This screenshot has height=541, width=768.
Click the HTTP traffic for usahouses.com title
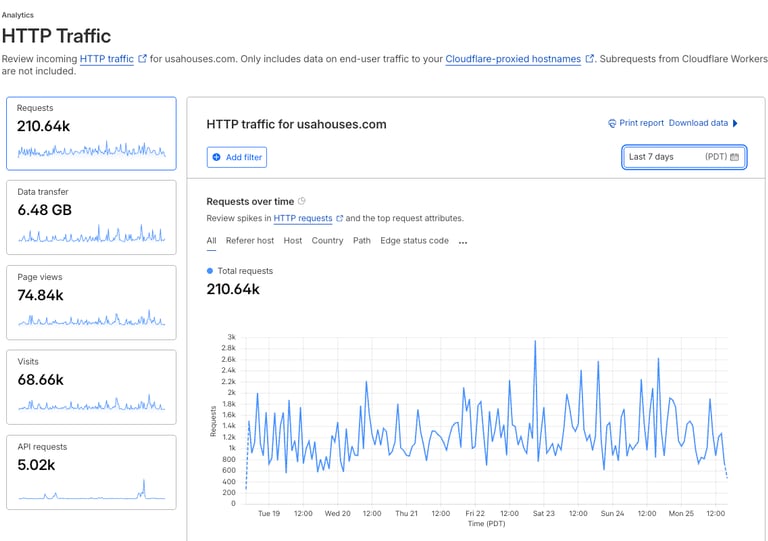296,124
